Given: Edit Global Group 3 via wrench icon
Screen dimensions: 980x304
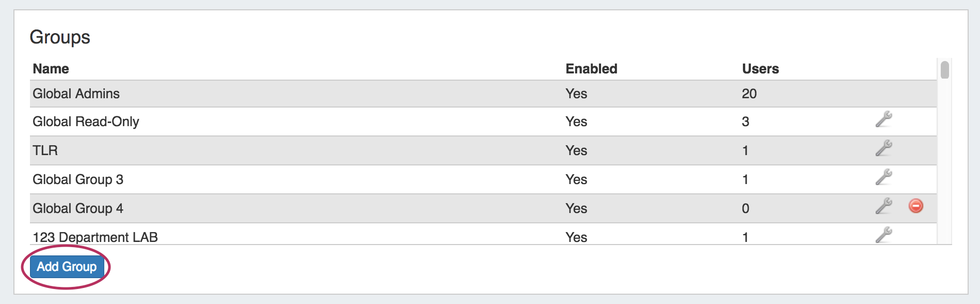Looking at the screenshot, I should pos(883,177).
